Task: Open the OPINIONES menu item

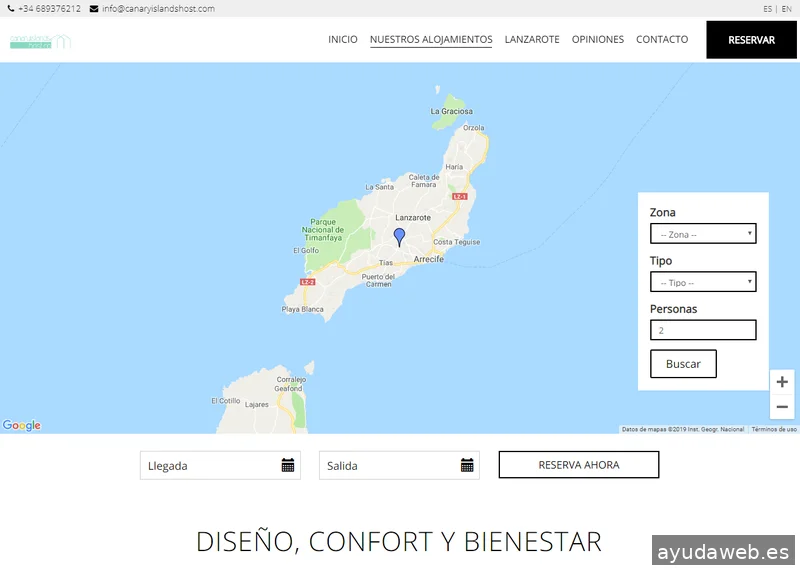Action: point(598,39)
